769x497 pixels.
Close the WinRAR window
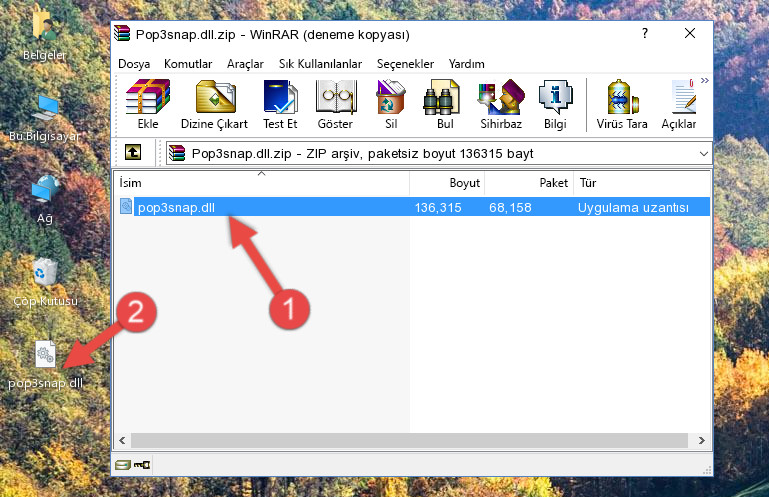[690, 33]
